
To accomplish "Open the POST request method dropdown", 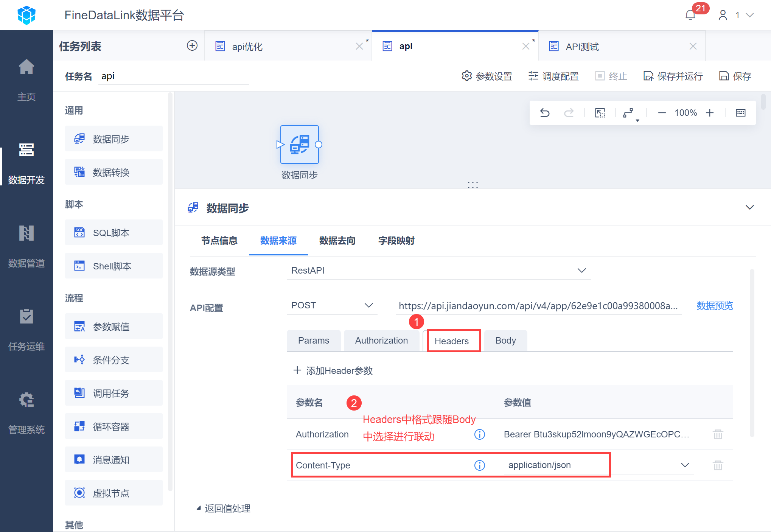I will coord(369,305).
